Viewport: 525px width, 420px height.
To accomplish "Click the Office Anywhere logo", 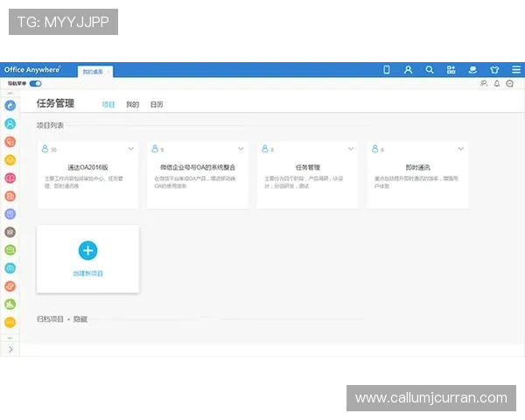I will coord(32,70).
